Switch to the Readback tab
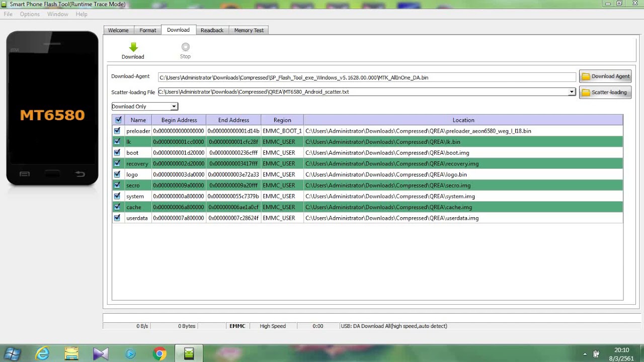The image size is (644, 362). [212, 30]
